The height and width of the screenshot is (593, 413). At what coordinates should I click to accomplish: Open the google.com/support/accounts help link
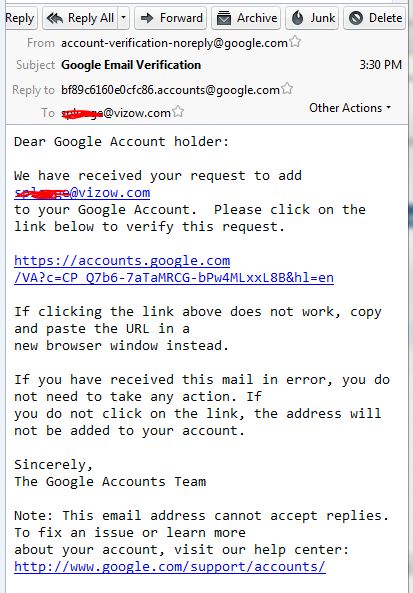point(170,566)
